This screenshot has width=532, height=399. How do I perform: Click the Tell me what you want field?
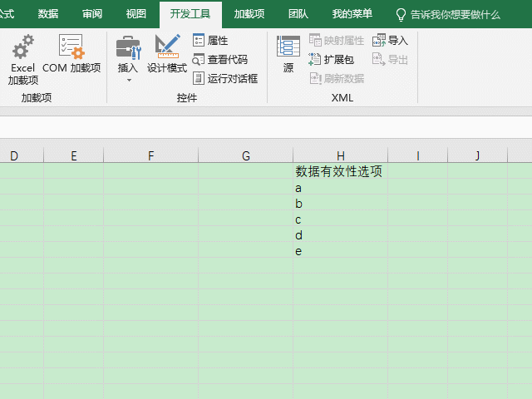click(456, 15)
